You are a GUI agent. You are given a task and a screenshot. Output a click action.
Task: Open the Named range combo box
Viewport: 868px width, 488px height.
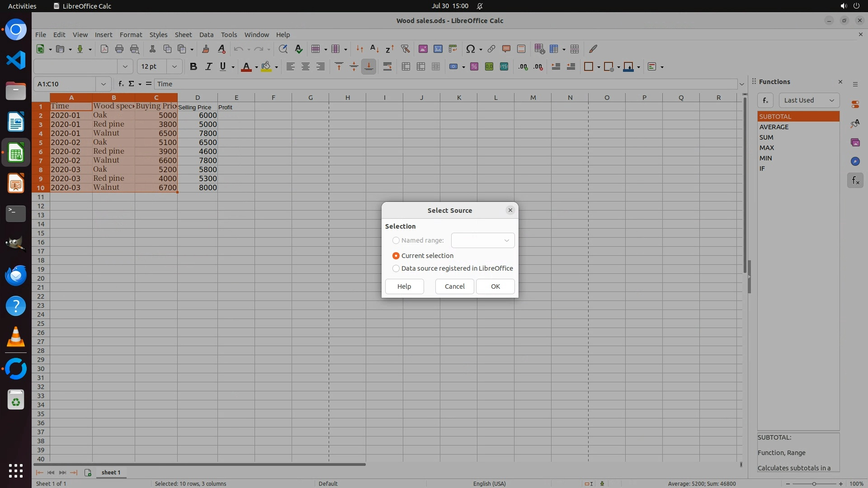click(483, 240)
